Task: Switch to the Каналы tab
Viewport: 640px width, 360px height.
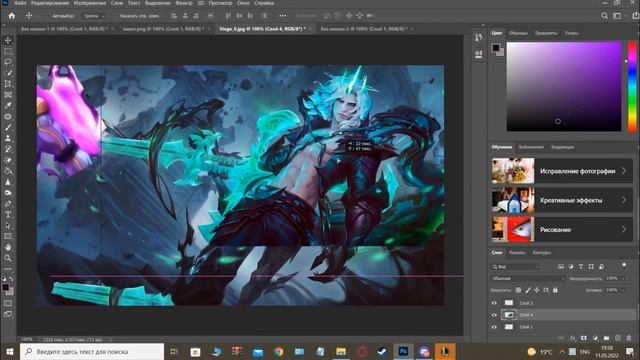Action: (x=517, y=253)
